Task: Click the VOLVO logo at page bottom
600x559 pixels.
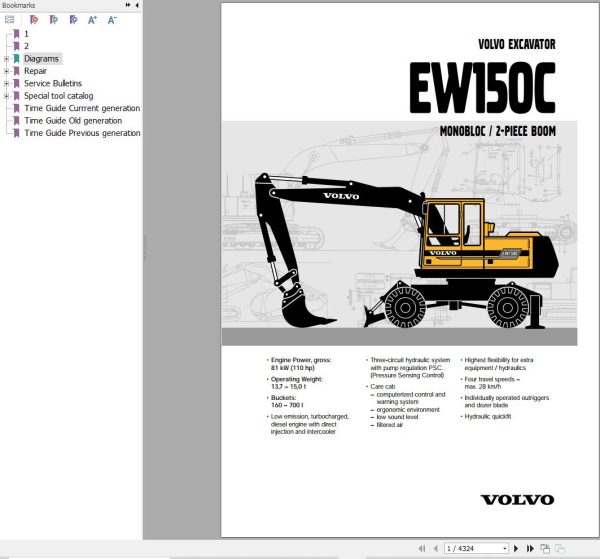Action: point(517,499)
